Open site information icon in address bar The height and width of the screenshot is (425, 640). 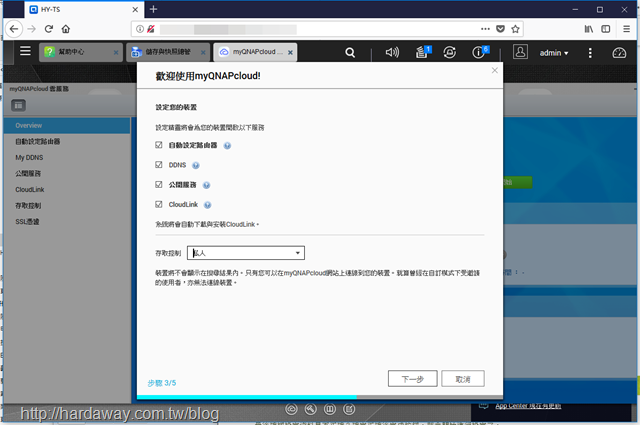point(140,29)
